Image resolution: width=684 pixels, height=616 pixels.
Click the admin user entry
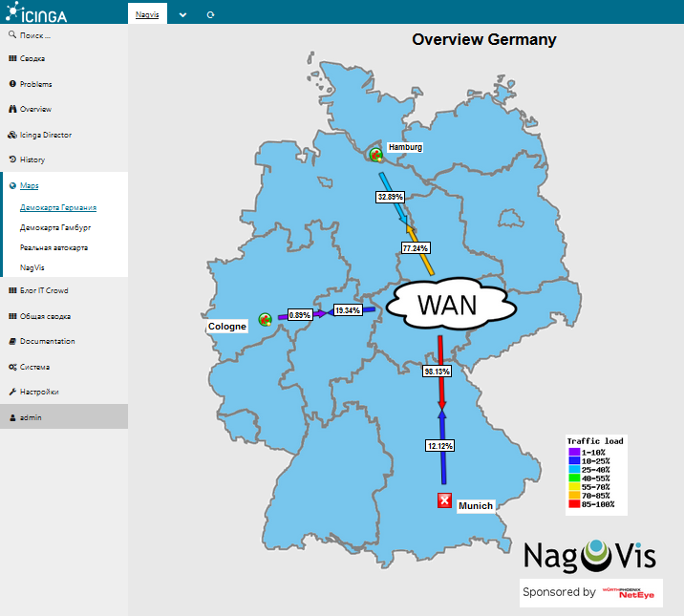[x=31, y=417]
